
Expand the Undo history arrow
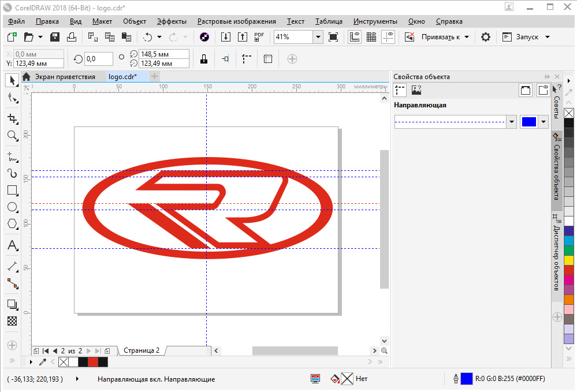point(159,37)
